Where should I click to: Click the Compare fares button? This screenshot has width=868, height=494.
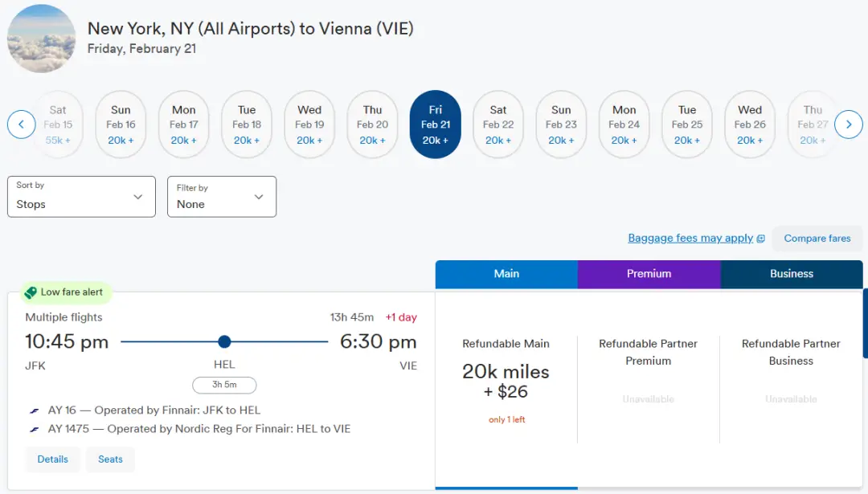[817, 239]
